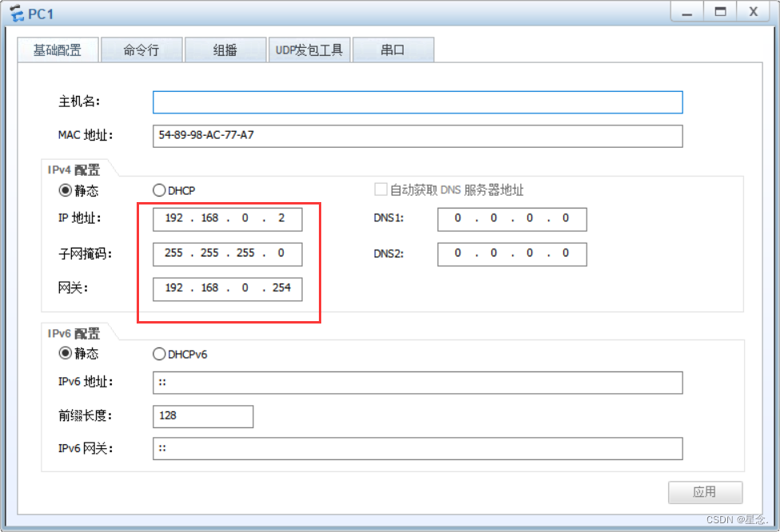Open the 组播 tab
This screenshot has height=532, width=780.
pos(225,50)
